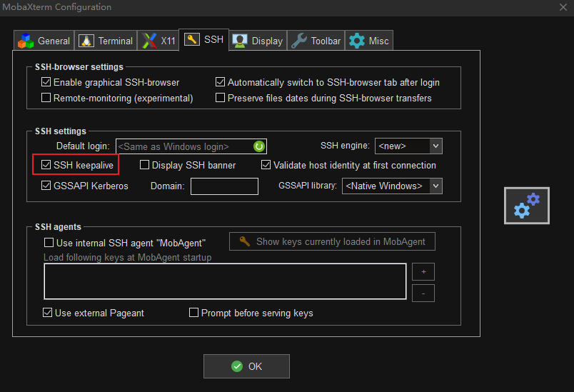
Task: Click the Default login input field
Action: (191, 146)
